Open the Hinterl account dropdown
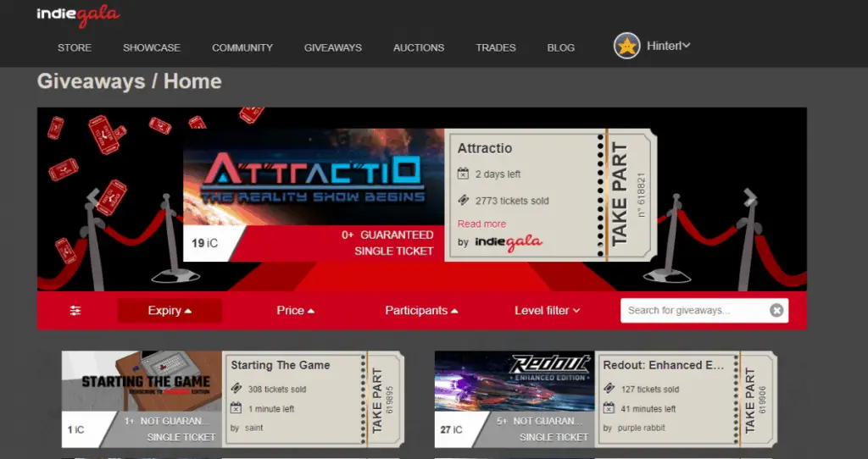Viewport: 868px width, 459px height. (x=668, y=46)
